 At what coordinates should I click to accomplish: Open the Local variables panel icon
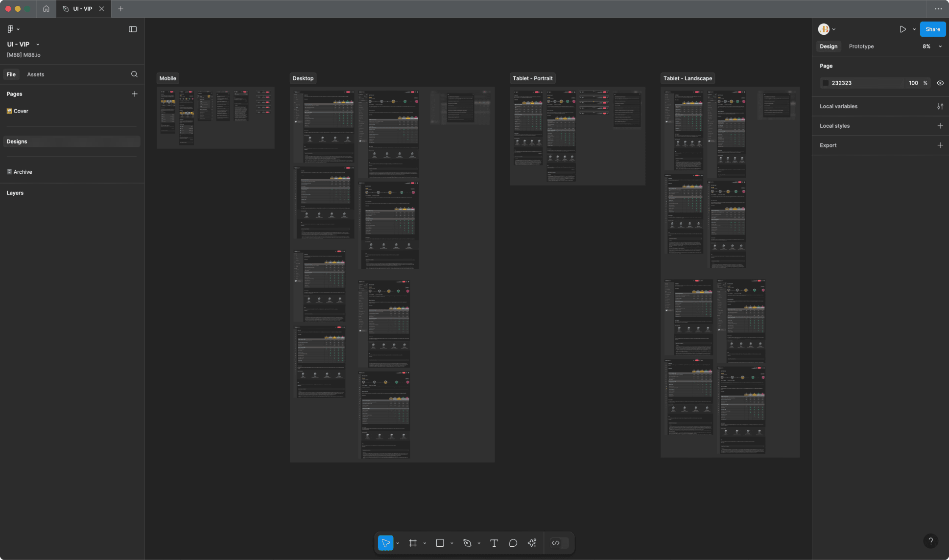(x=940, y=106)
